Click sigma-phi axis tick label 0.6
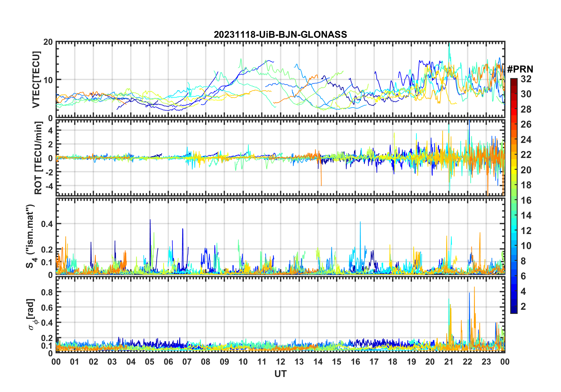This screenshot has width=561, height=392. click(47, 307)
